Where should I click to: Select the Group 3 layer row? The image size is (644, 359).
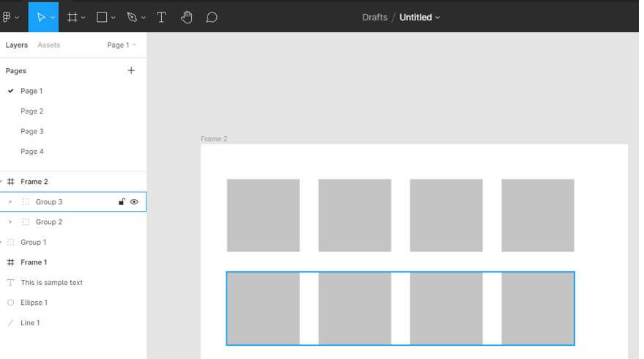point(73,201)
